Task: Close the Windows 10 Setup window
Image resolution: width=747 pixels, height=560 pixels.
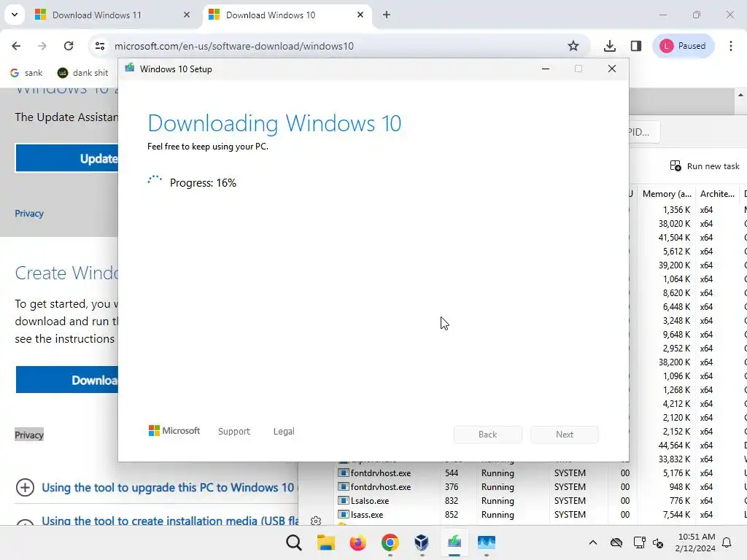Action: click(x=612, y=69)
